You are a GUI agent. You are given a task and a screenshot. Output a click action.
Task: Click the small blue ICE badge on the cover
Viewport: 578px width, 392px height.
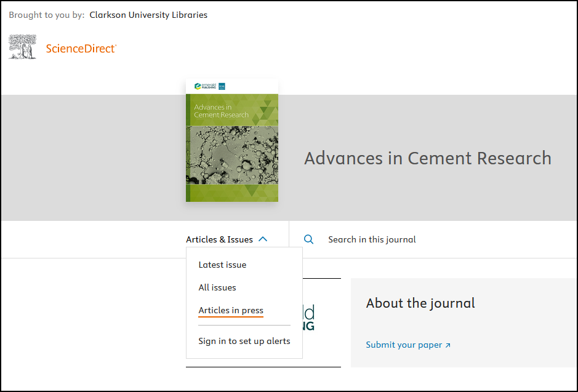coord(222,86)
